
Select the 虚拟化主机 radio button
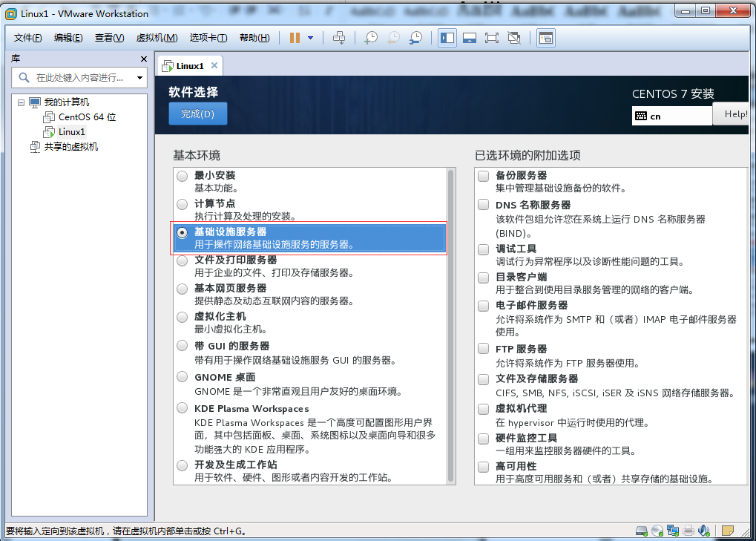[183, 318]
